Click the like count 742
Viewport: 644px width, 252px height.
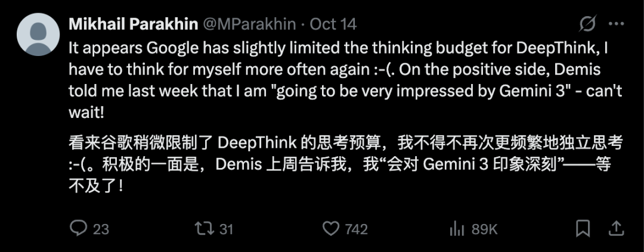(357, 229)
